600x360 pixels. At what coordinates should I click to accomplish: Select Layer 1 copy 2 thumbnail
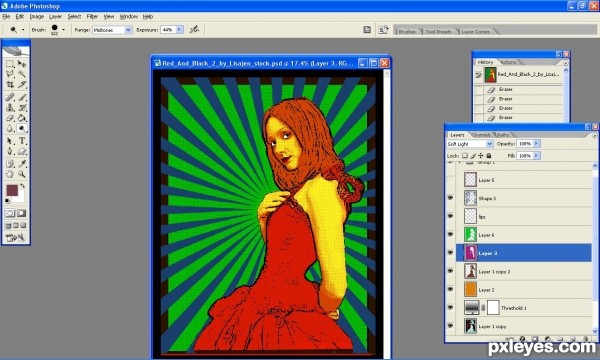click(470, 271)
